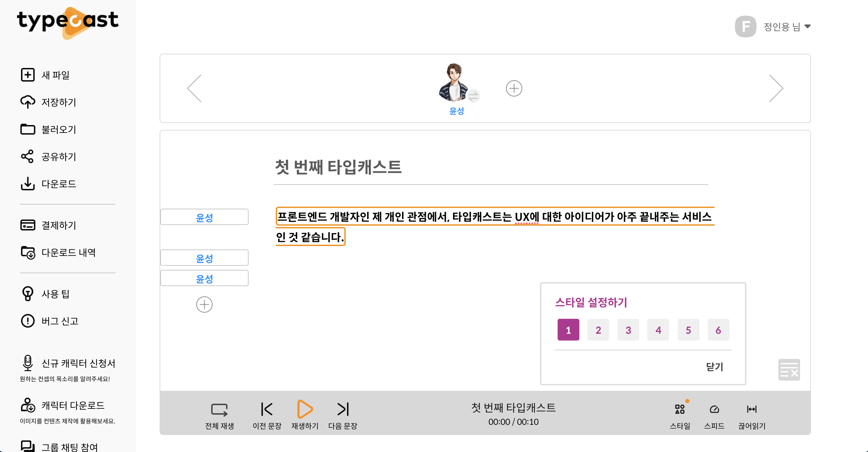The width and height of the screenshot is (868, 452).
Task: Click the style (스타일) icon in bottom bar
Action: (680, 409)
